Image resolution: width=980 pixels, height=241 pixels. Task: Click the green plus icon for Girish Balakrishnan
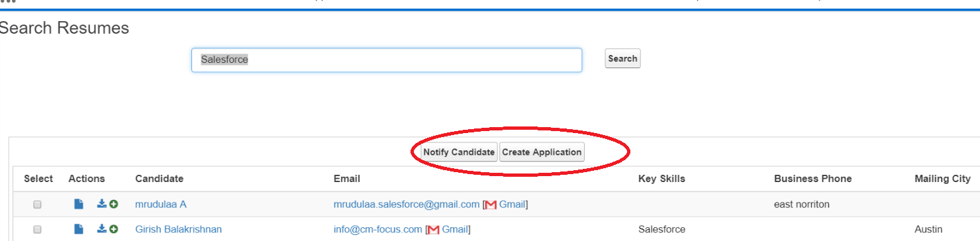pos(114,229)
